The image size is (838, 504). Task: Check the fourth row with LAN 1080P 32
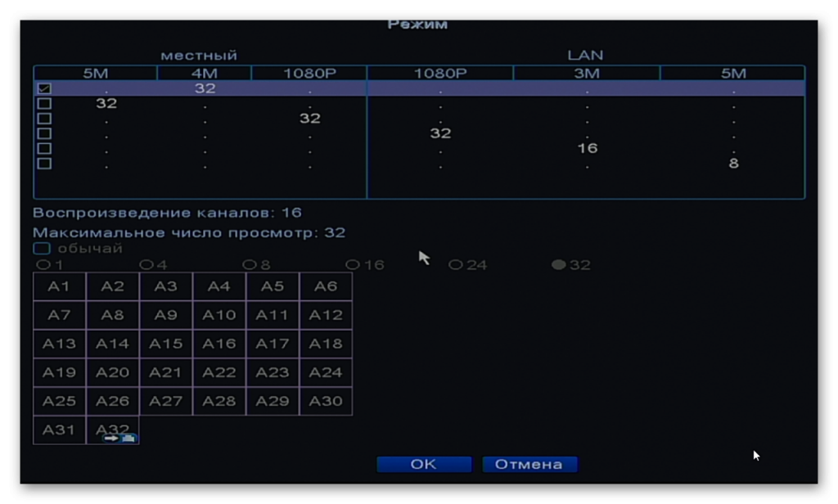click(x=44, y=133)
